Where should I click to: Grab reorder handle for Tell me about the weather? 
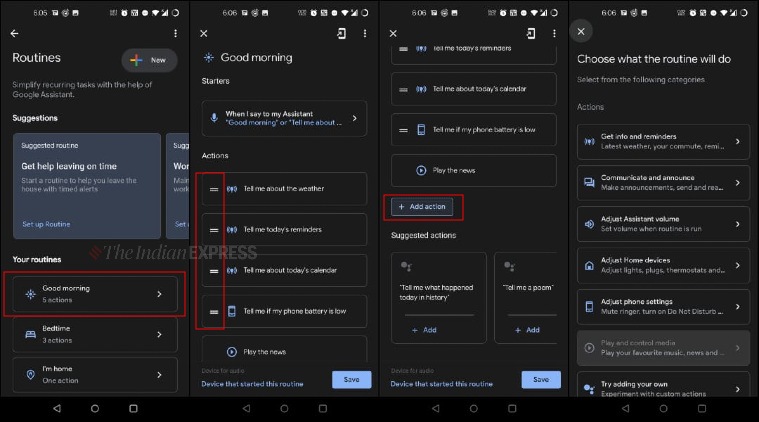tap(214, 189)
